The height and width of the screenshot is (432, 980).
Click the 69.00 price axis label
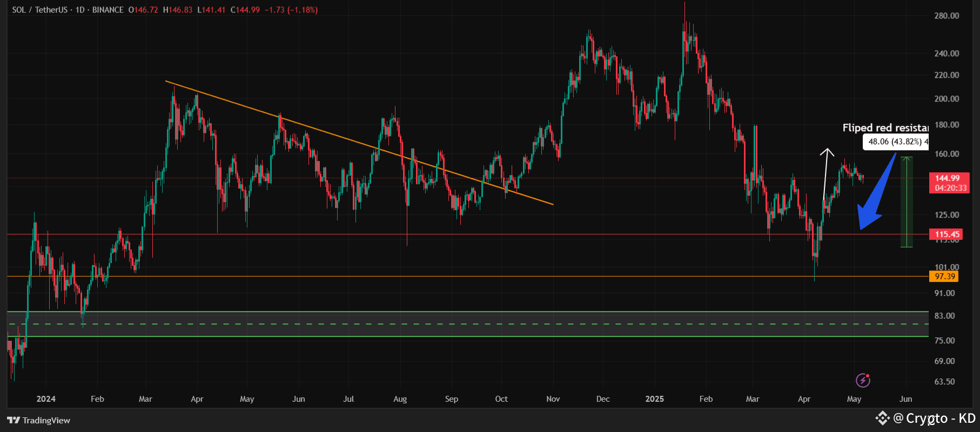click(945, 361)
